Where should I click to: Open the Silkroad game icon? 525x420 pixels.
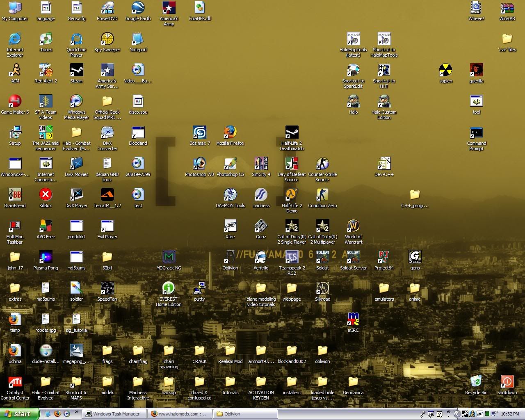(x=322, y=292)
